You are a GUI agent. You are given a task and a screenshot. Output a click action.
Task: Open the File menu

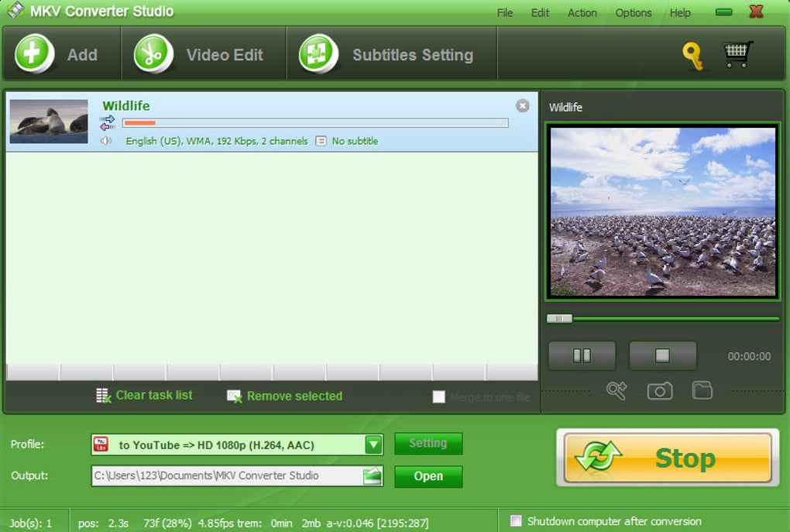click(x=505, y=12)
